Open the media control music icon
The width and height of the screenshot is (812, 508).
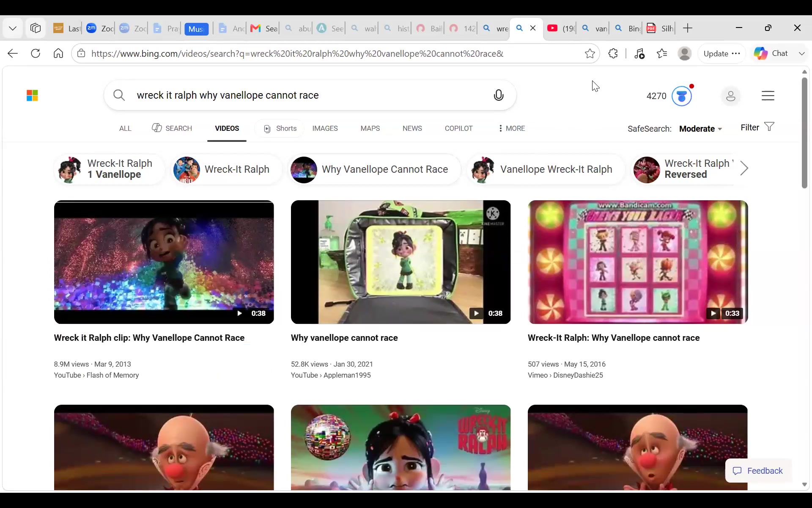(x=639, y=53)
